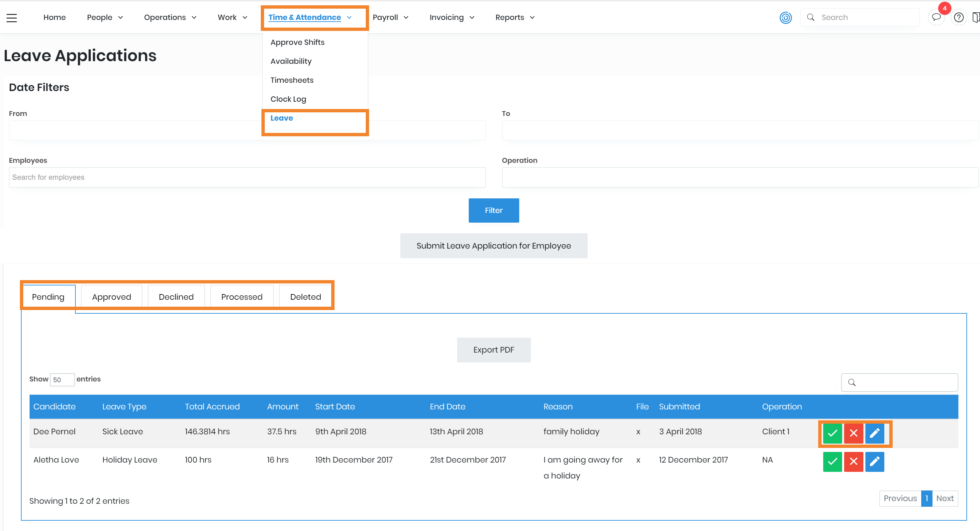980x531 pixels.
Task: Approve Dee Pernel's leave with green checkmark
Action: 833,433
